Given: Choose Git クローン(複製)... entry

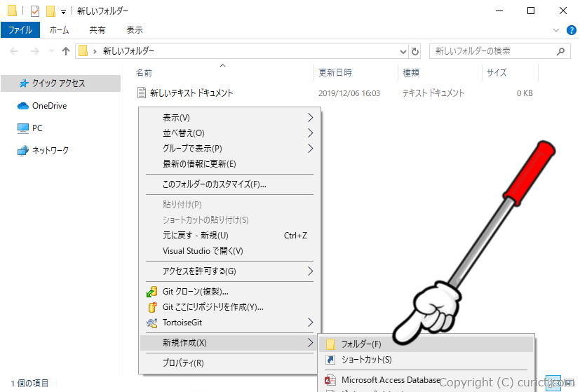Looking at the screenshot, I should point(229,292).
